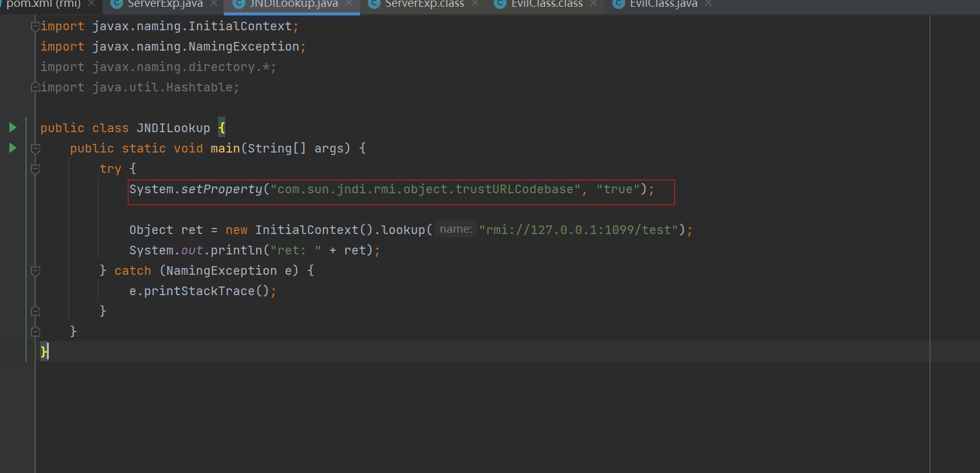Click the printStackTrace call
980x473 pixels.
(x=199, y=291)
